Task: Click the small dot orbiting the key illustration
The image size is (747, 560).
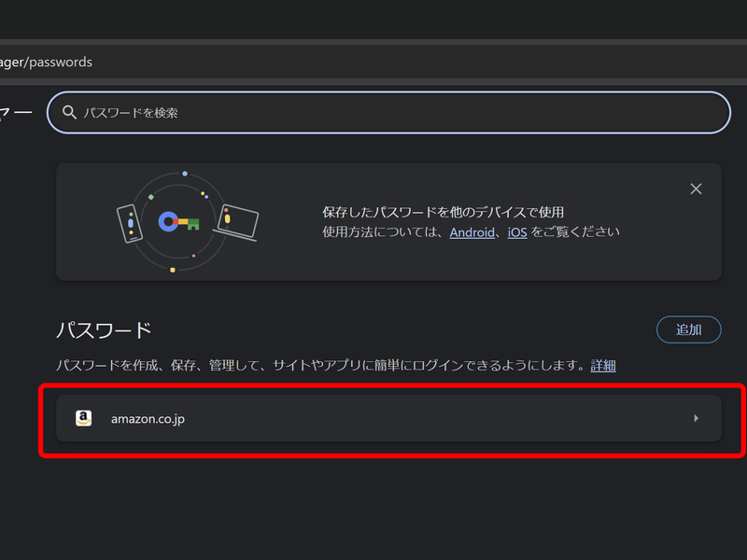Action: [x=184, y=173]
